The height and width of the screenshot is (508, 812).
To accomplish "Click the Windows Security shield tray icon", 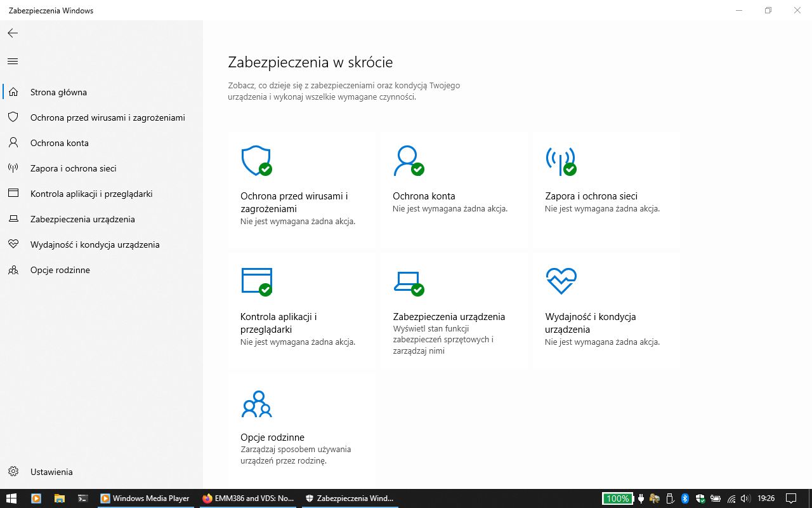I will (700, 498).
